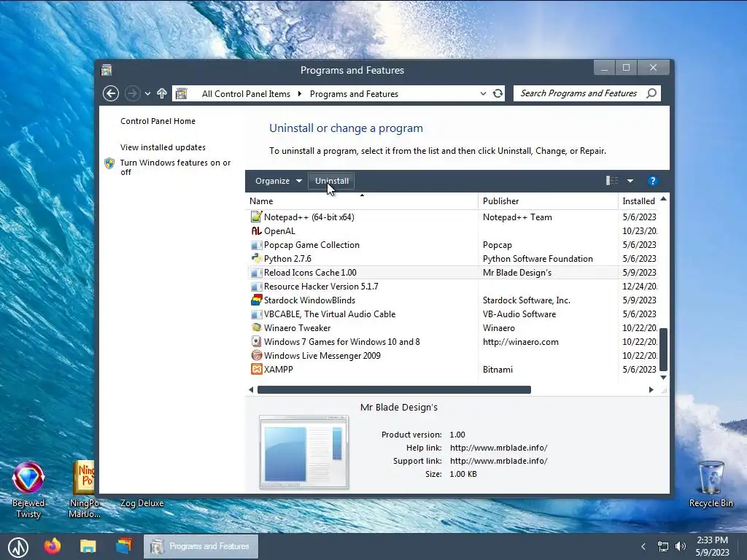The width and height of the screenshot is (747, 560).
Task: Click the search magnifier icon
Action: click(x=651, y=93)
